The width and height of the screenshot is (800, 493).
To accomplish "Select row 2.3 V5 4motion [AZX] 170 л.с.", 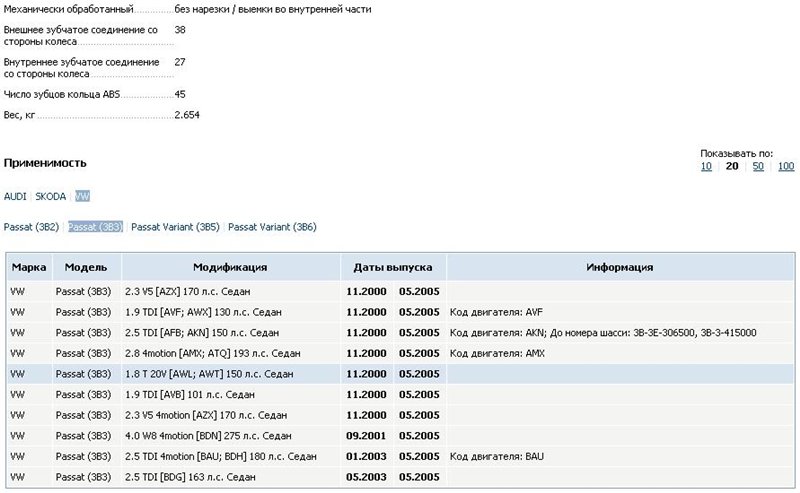I will pos(401,415).
